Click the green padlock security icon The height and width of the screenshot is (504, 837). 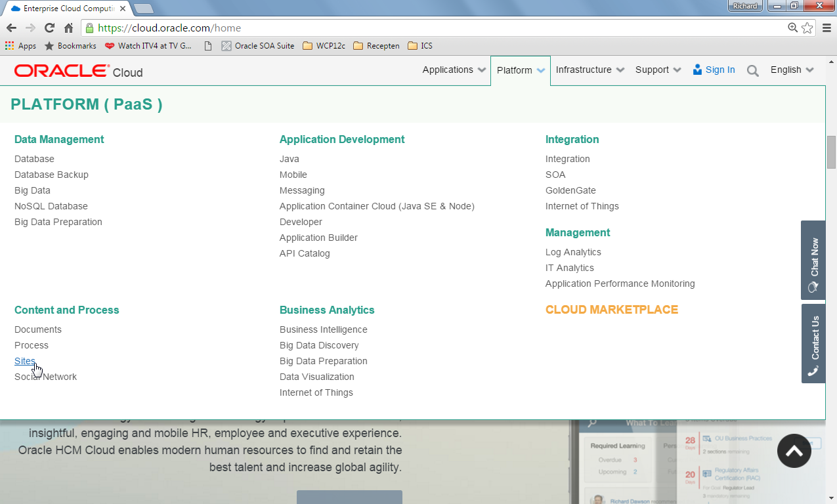tap(89, 28)
